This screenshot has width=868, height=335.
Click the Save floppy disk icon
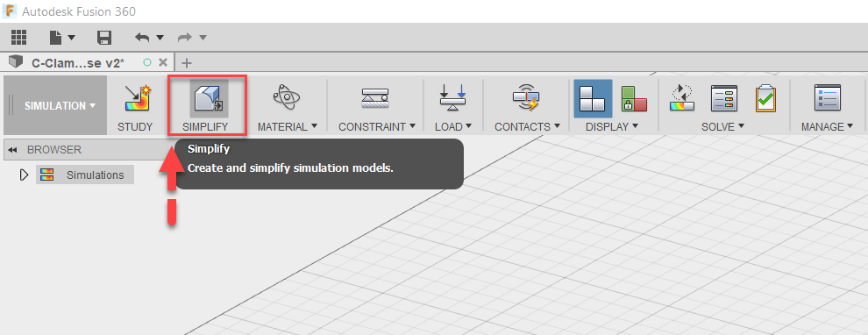(104, 37)
